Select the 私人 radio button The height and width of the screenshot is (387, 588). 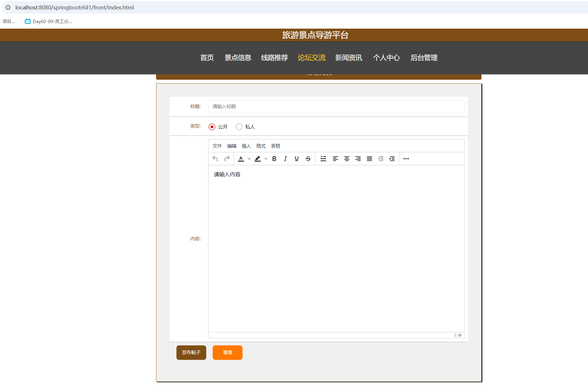239,127
